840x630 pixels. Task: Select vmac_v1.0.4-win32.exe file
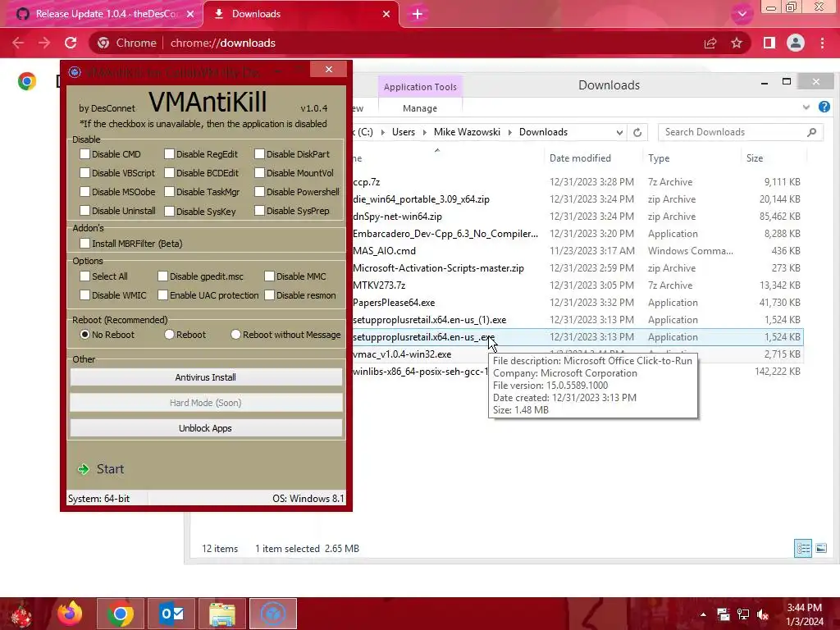(x=402, y=354)
